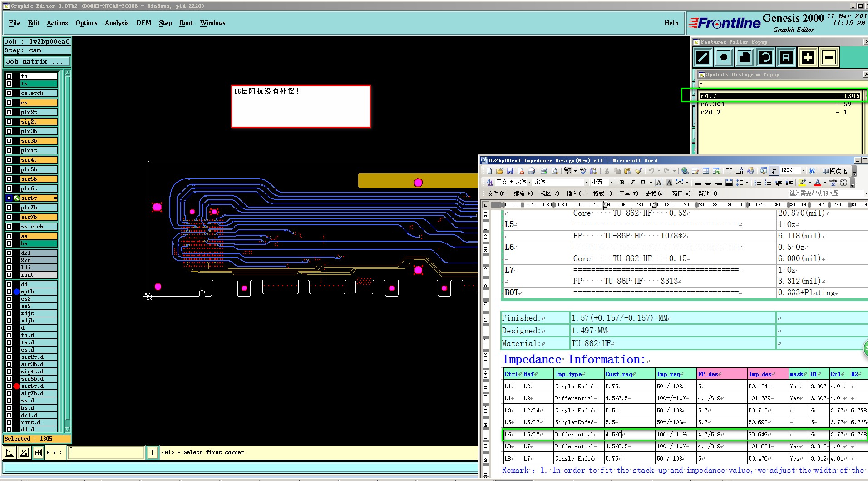Toggle display checkbox for drl layer
The height and width of the screenshot is (481, 868).
coord(9,253)
